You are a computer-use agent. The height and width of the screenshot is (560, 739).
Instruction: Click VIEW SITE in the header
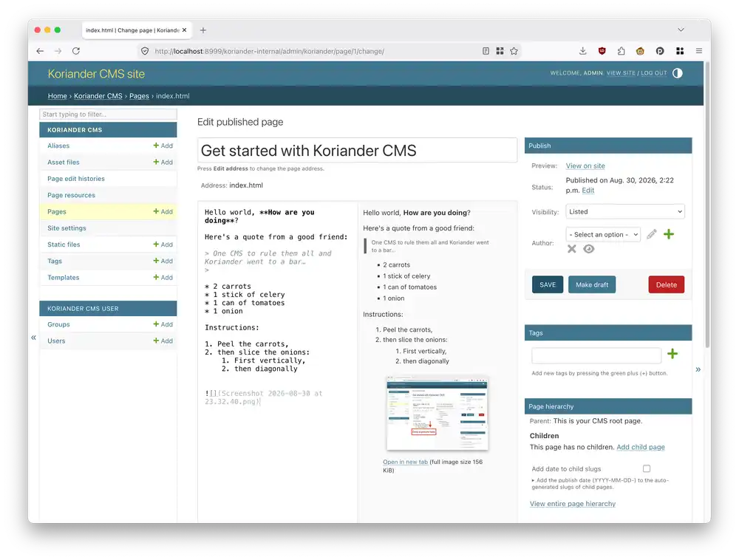pos(621,73)
